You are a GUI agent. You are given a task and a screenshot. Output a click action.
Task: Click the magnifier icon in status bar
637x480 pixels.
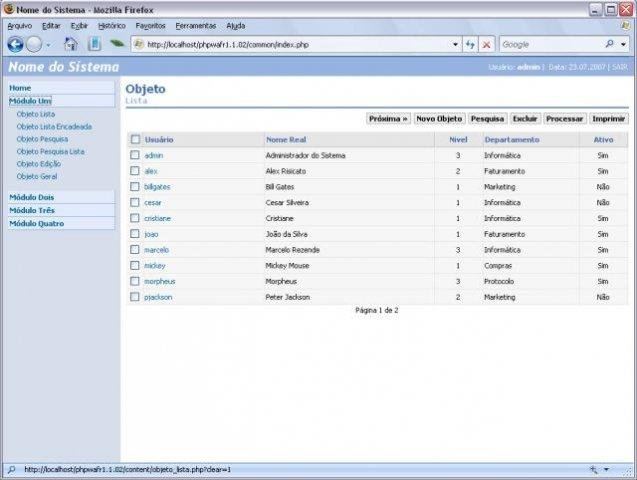pos(11,469)
